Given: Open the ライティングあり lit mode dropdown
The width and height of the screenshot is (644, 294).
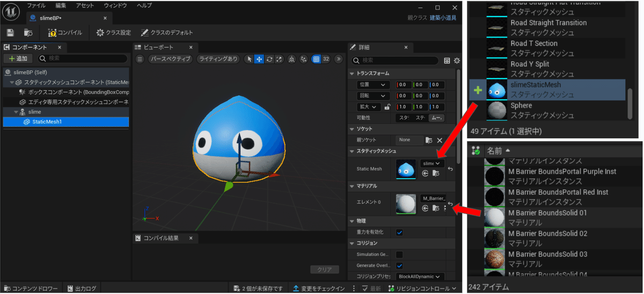Looking at the screenshot, I should point(218,59).
